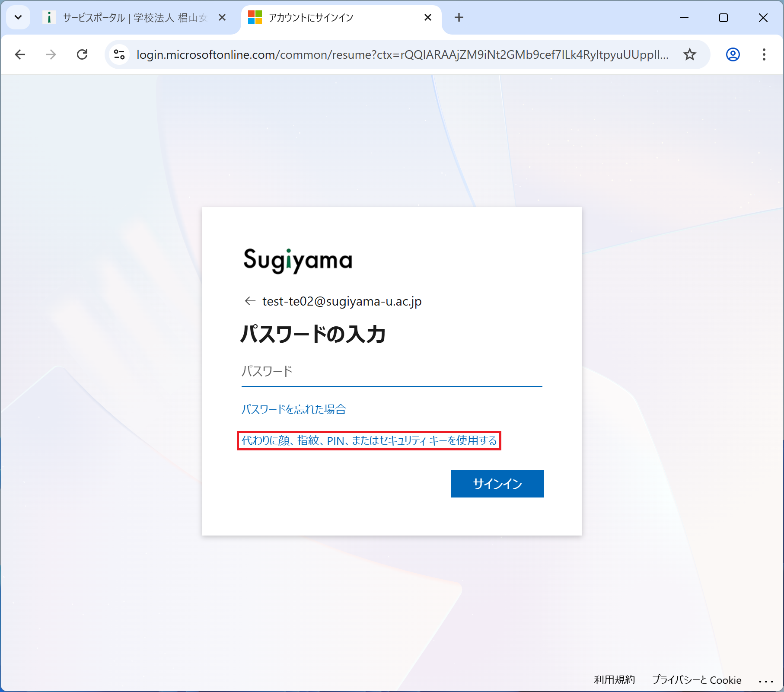Click the サインイン button

497,484
